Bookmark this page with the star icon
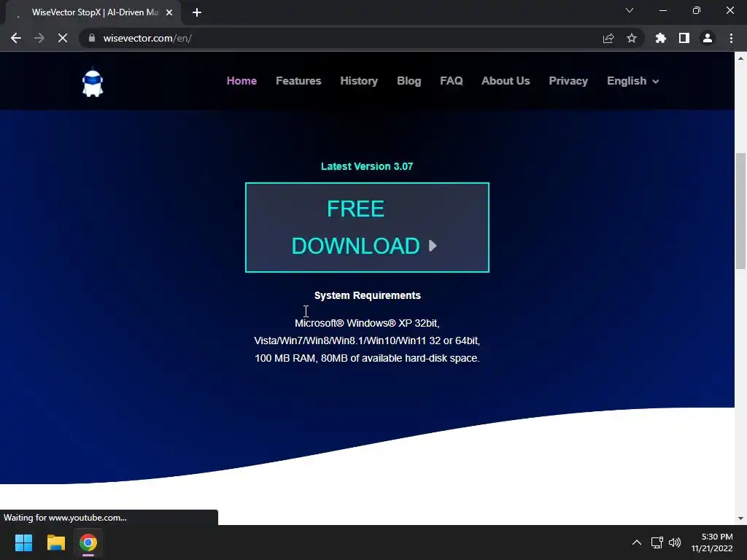The height and width of the screenshot is (560, 747). (632, 38)
